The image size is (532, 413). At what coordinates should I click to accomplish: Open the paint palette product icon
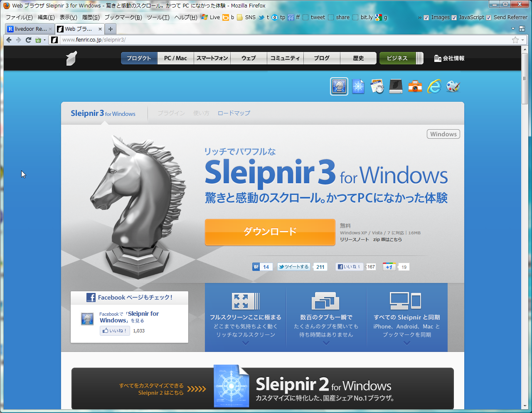point(453,86)
